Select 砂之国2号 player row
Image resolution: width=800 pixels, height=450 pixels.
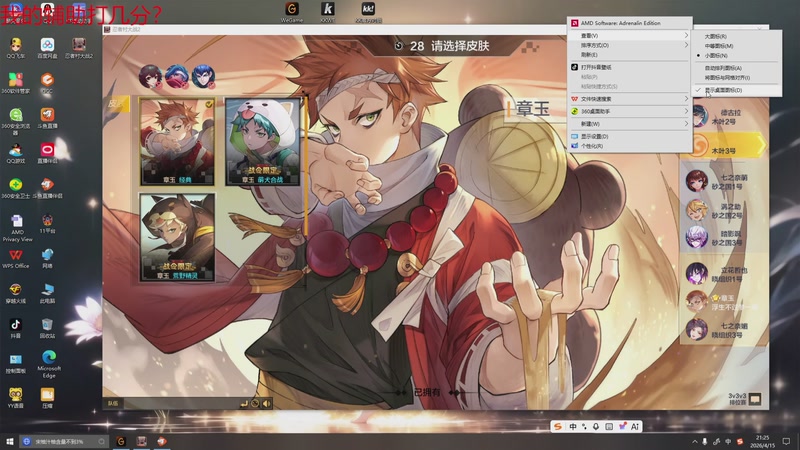point(724,211)
